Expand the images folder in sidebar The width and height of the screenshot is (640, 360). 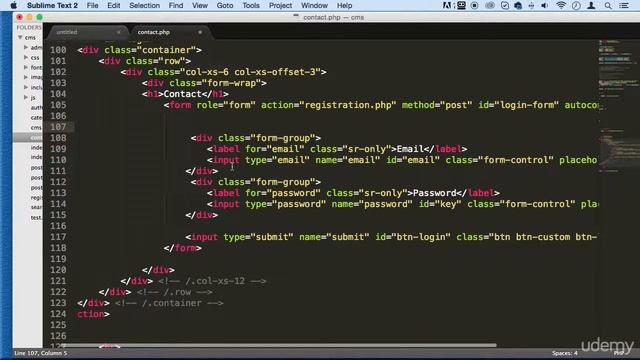coord(26,77)
